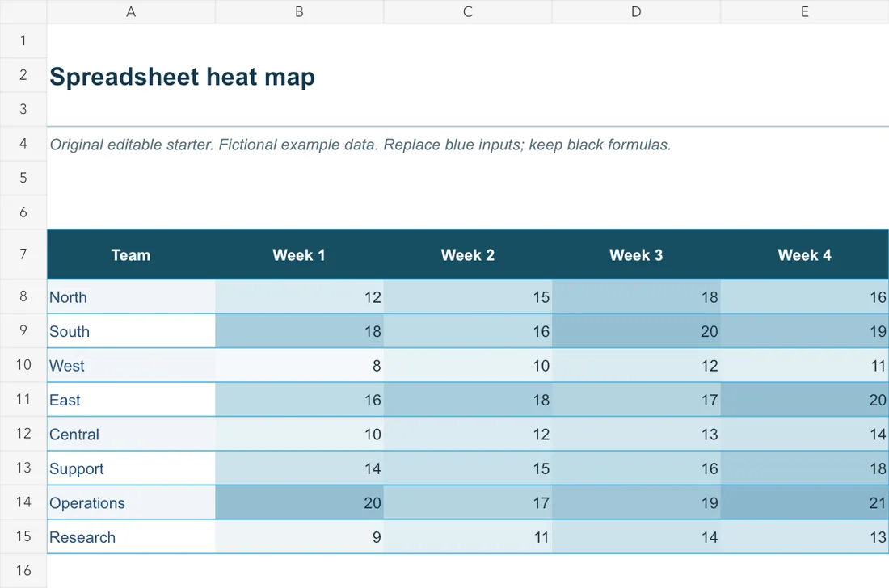Click the "West" team cell
The height and width of the screenshot is (588, 889).
pyautogui.click(x=131, y=365)
